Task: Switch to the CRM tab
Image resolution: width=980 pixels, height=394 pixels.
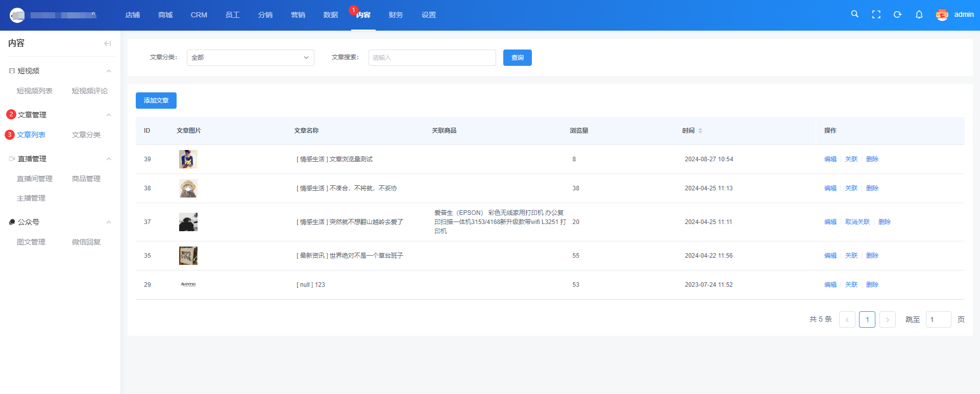Action: (199, 15)
